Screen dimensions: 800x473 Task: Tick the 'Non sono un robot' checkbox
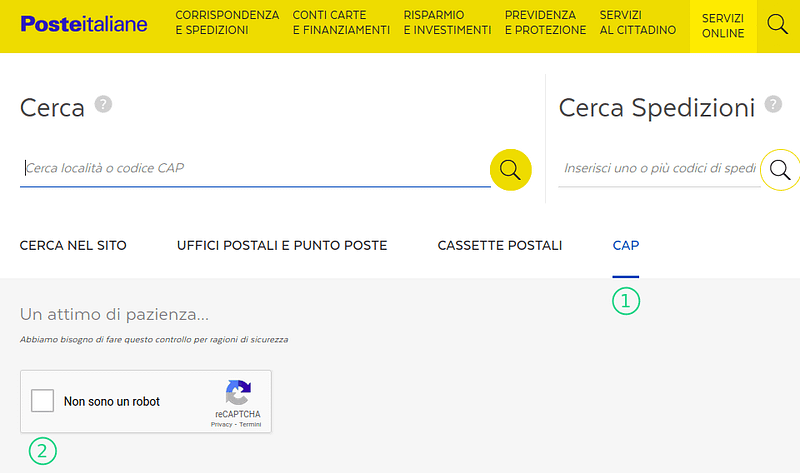[42, 401]
